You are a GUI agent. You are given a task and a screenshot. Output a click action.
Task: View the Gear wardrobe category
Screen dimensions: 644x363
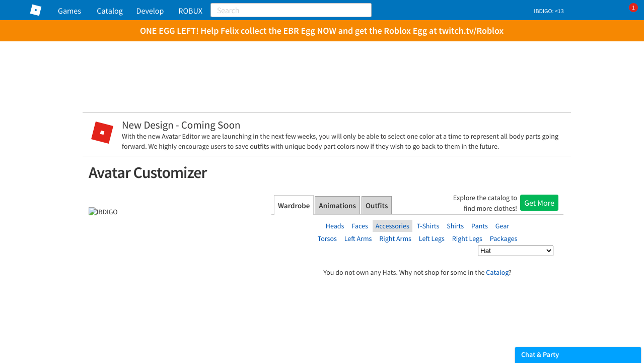[x=502, y=226]
